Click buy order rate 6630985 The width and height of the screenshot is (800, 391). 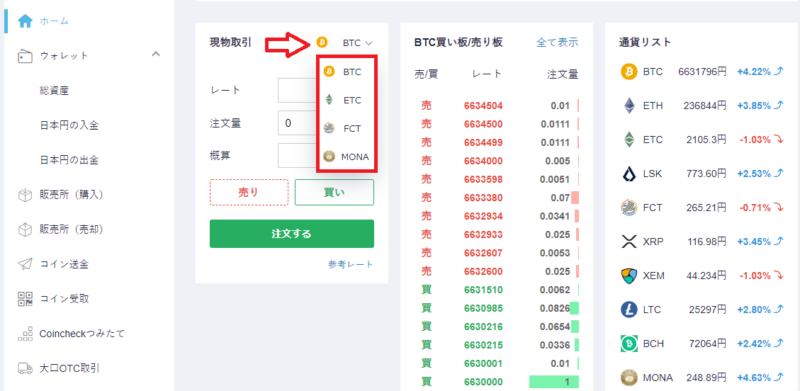tap(483, 308)
